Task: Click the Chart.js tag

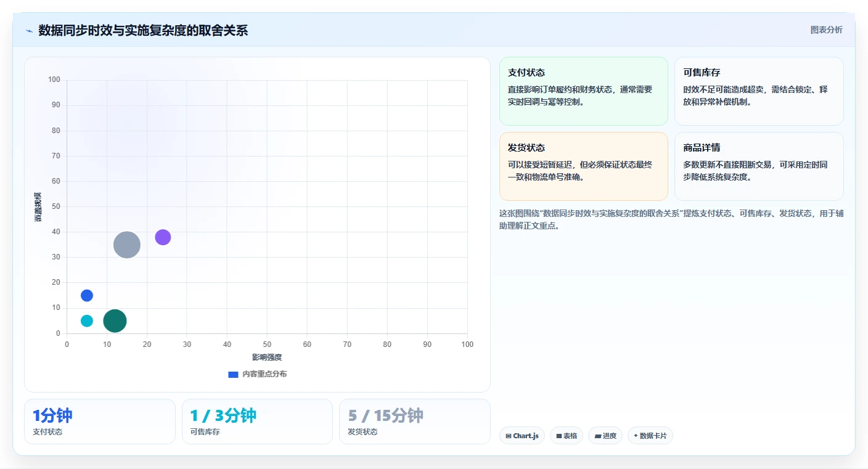Action: pyautogui.click(x=522, y=436)
